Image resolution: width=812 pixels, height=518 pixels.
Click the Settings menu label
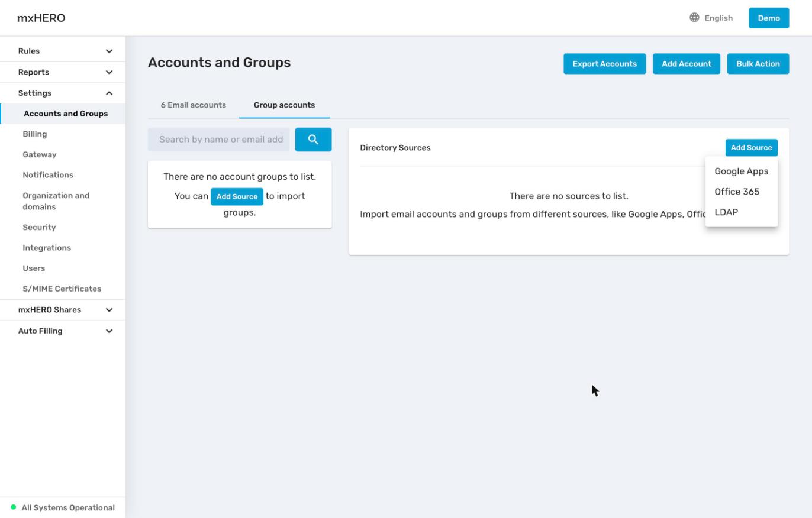pyautogui.click(x=35, y=93)
